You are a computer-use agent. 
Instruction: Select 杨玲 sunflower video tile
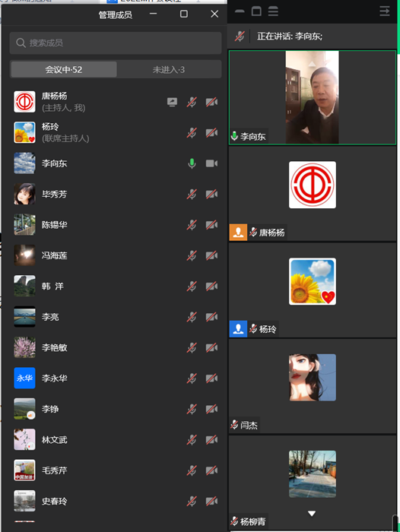[313, 281]
